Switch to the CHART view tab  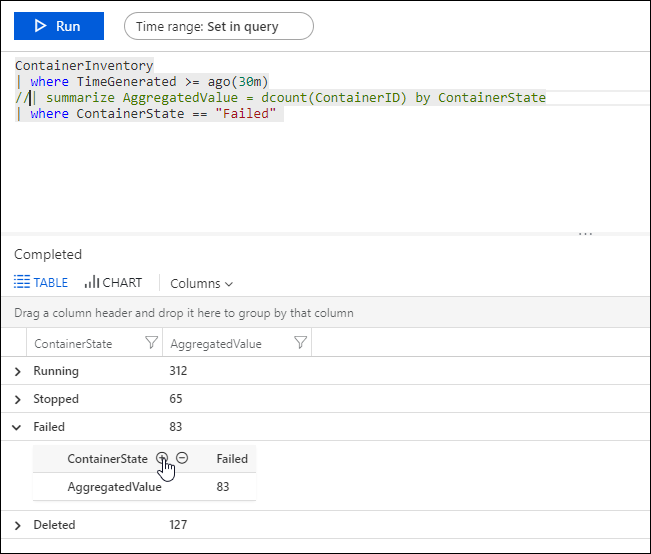tap(114, 283)
